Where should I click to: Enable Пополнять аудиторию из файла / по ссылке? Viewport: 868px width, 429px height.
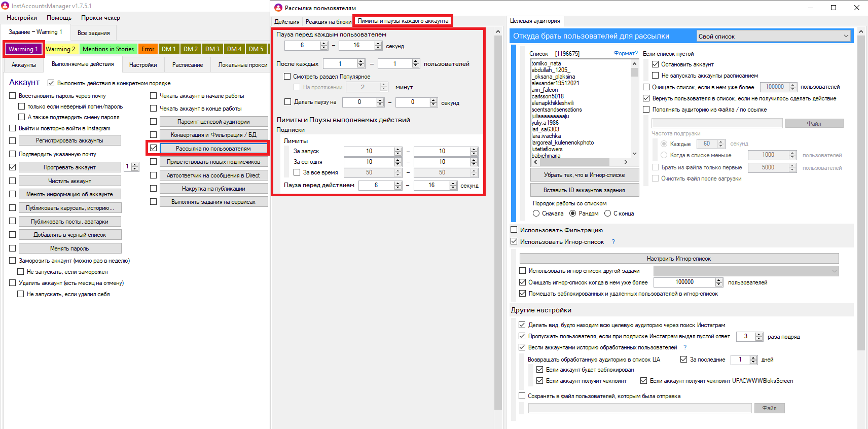tap(646, 110)
